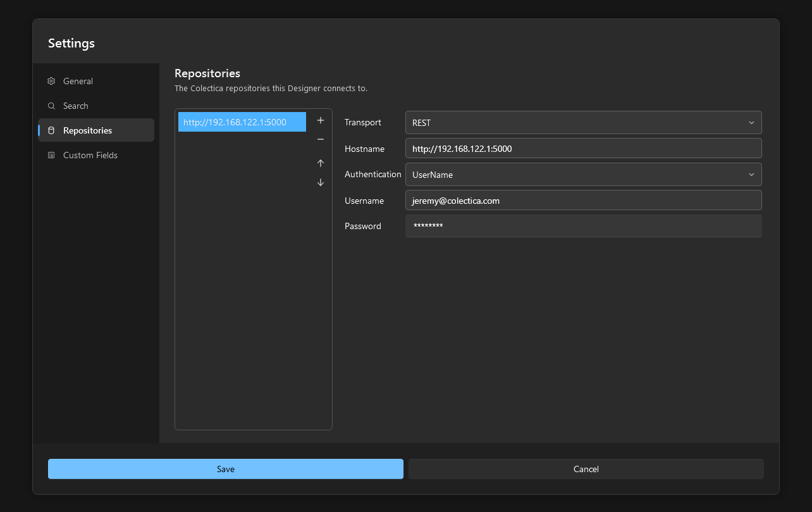Move repository down with arrow icon
Screen dimensions: 812x512
321,182
